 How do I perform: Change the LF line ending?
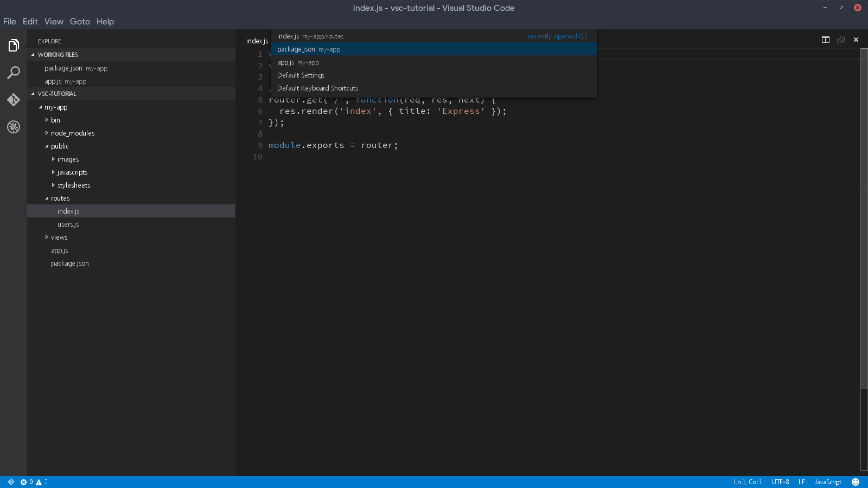point(801,482)
